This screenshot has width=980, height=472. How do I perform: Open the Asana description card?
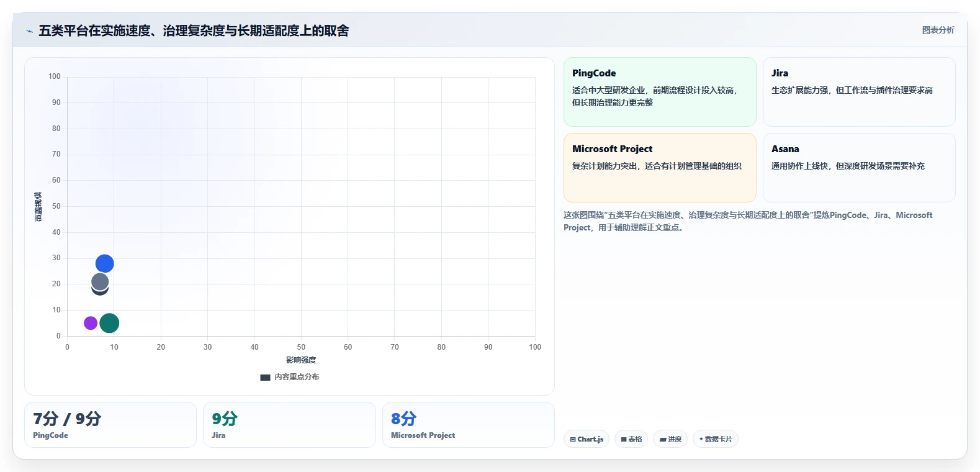(859, 168)
